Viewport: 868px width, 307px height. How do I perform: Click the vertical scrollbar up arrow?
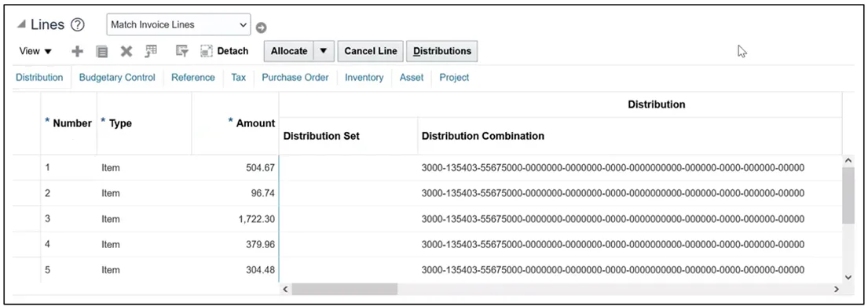click(848, 160)
